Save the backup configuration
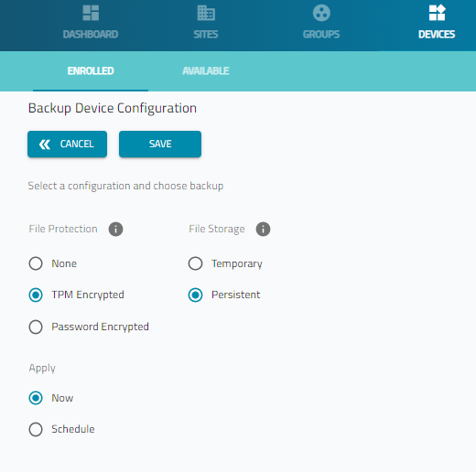 coord(160,145)
